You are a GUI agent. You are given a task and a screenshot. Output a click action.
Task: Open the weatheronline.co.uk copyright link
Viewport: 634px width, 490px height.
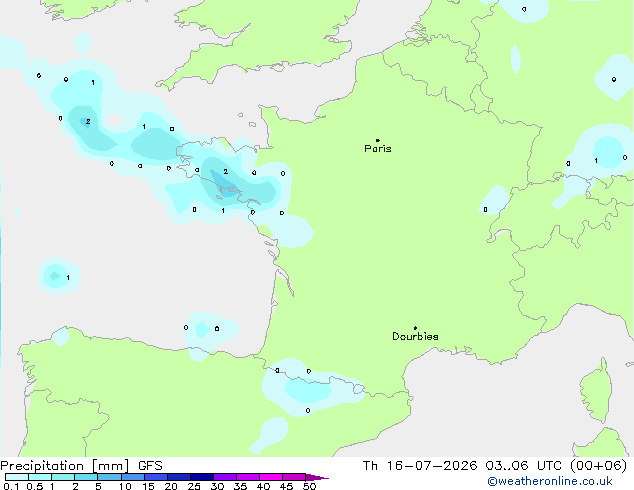click(550, 482)
